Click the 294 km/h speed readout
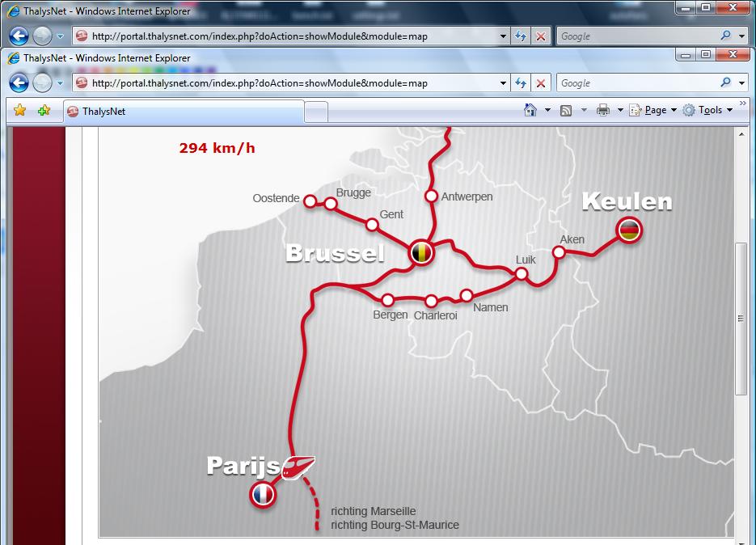 [217, 148]
